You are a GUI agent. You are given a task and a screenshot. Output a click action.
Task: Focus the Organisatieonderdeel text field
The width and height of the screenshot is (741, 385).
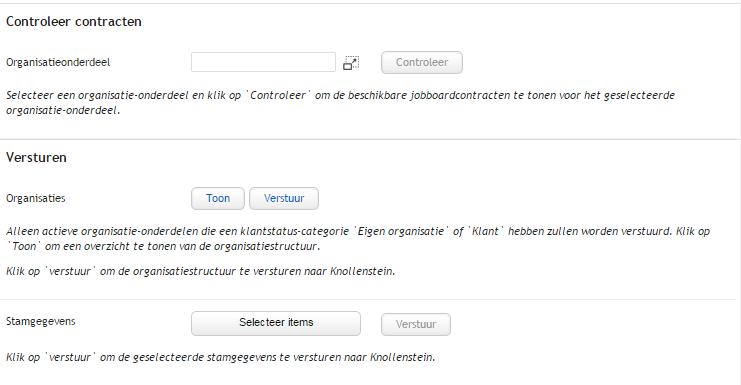coord(263,62)
